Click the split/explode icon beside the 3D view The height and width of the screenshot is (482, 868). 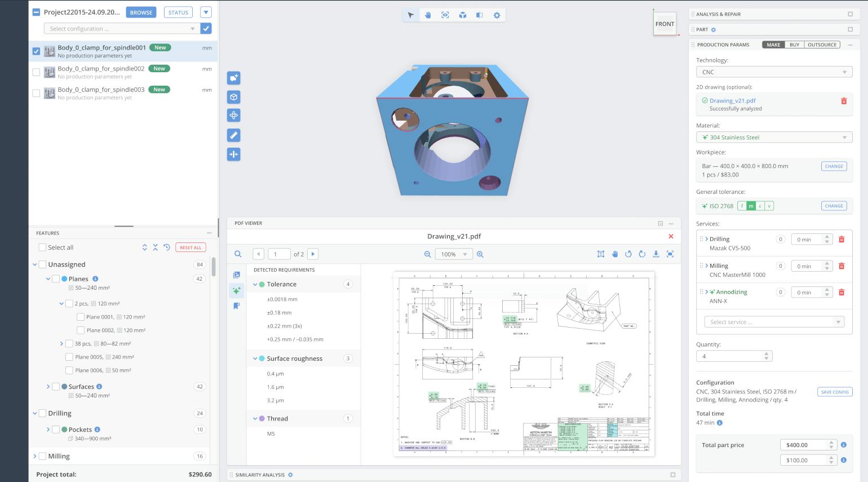click(x=233, y=154)
